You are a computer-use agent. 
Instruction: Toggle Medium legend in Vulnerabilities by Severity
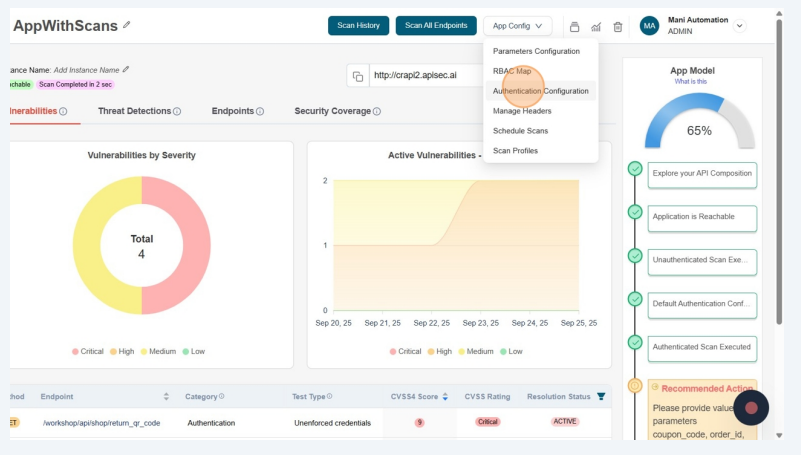click(x=159, y=351)
